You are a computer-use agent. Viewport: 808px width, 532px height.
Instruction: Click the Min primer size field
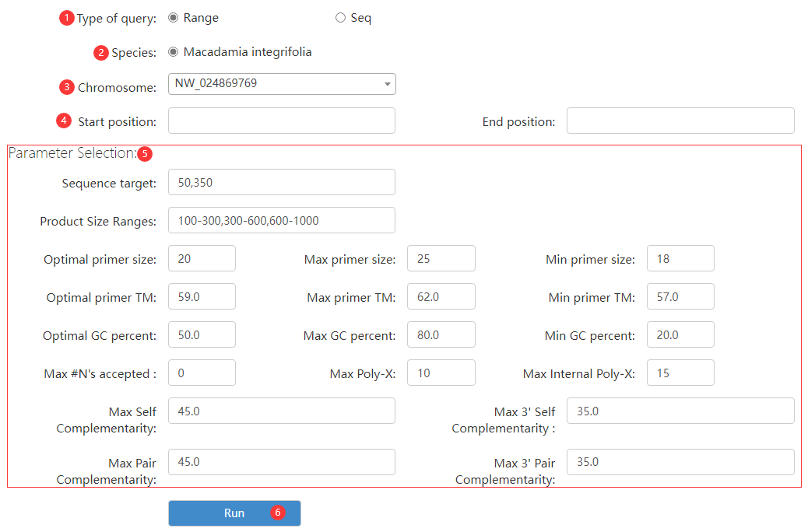680,258
